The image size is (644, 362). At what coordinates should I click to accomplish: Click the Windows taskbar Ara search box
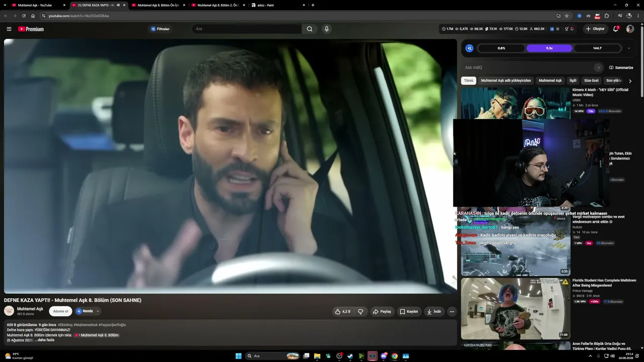click(272, 356)
